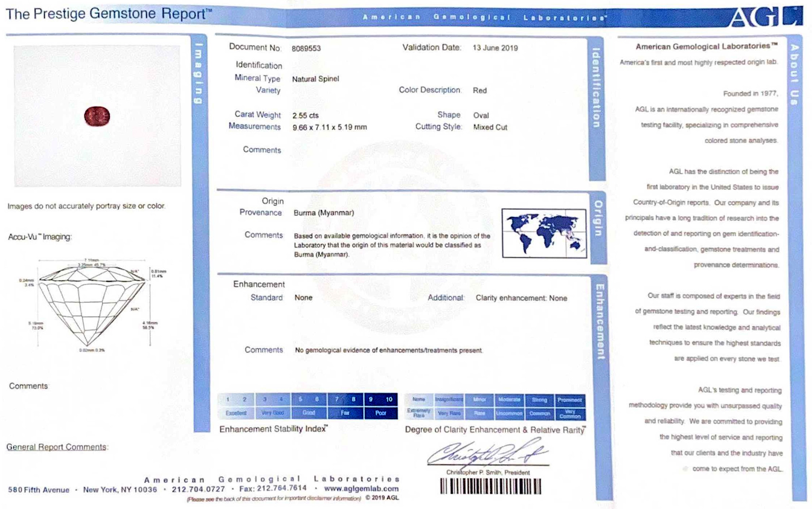The width and height of the screenshot is (812, 509).
Task: Click the 'Prominent' clarity enhancement cell
Action: tap(570, 400)
